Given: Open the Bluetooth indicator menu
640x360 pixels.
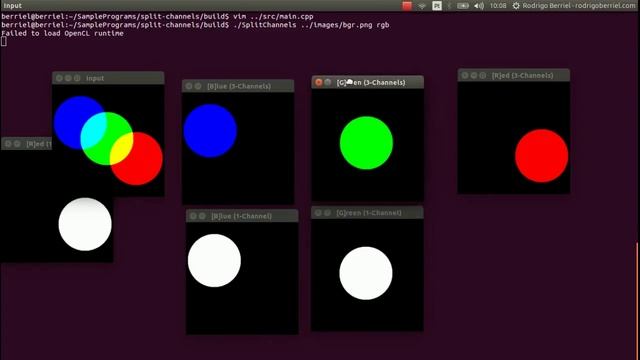Looking at the screenshot, I should point(449,6).
